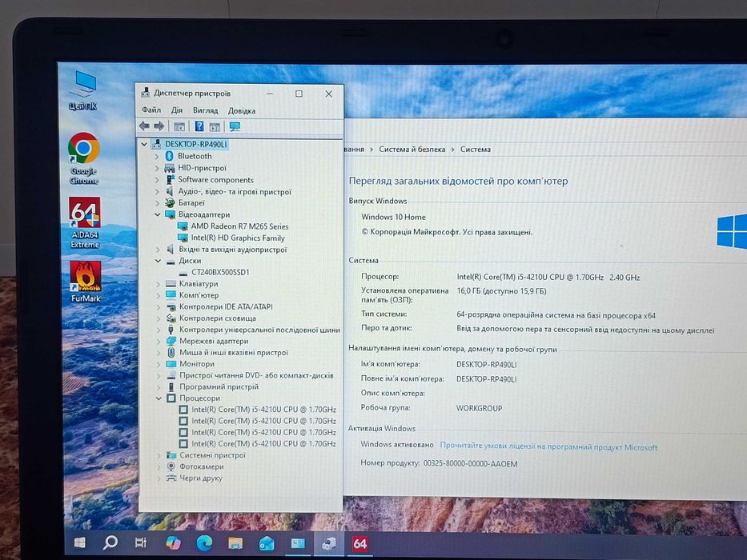Image resolution: width=747 pixels, height=560 pixels.
Task: Open the AIDA64 Extreme desktop shortcut
Action: 85,222
